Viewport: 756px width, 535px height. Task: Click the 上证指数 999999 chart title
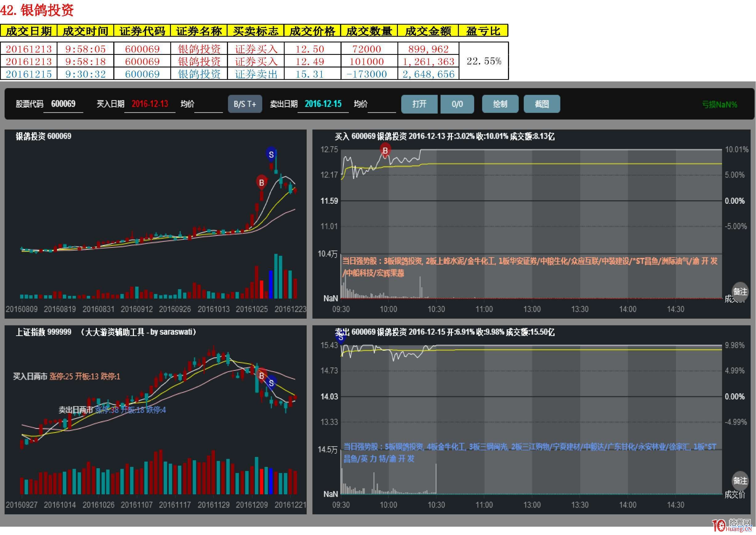43,332
